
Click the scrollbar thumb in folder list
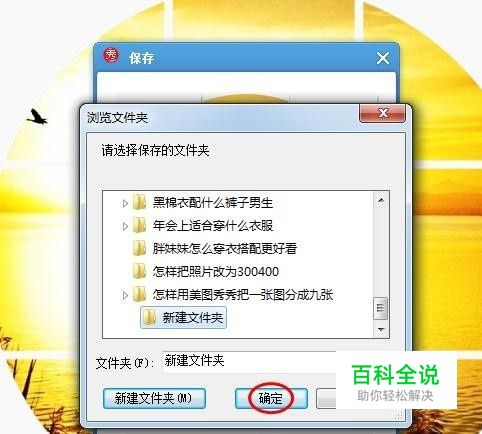(381, 308)
